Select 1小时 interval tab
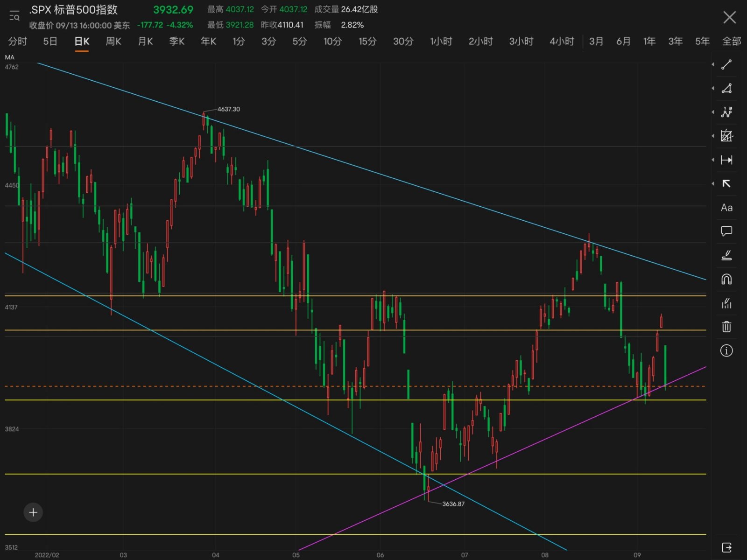Viewport: 747px width, 560px height. coord(441,42)
